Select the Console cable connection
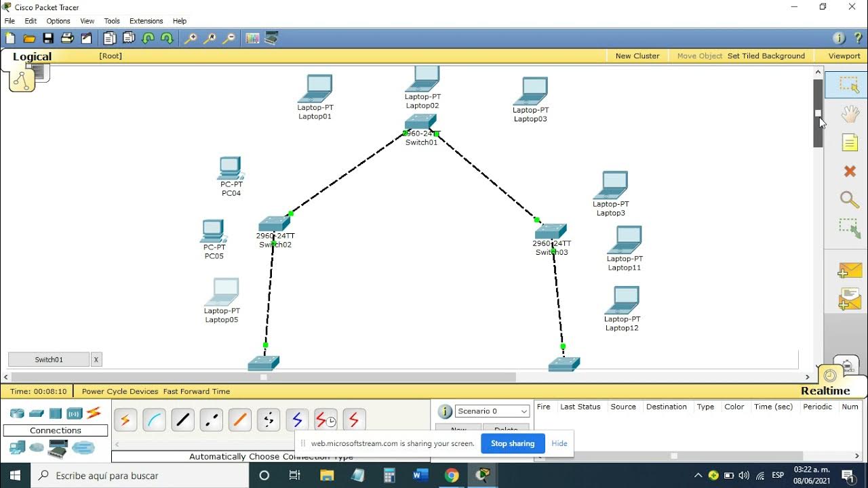Screen dimensions: 868x488 (x=154, y=420)
